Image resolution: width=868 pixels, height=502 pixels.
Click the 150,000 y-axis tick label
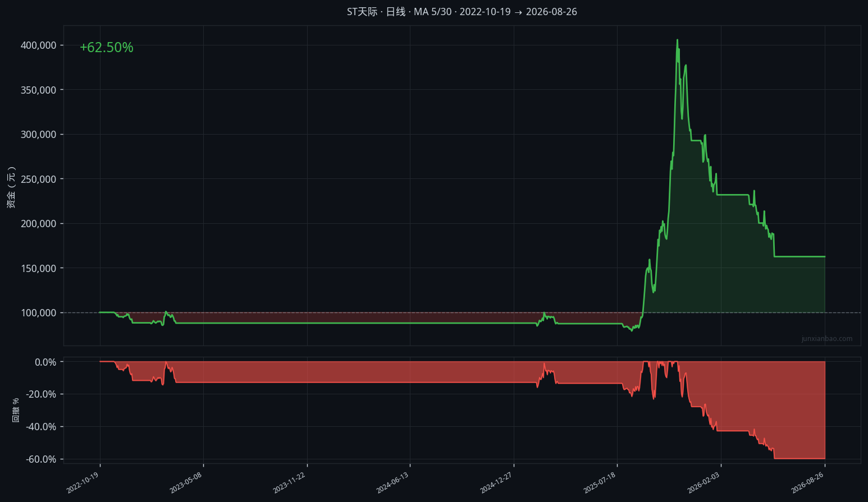(39, 269)
